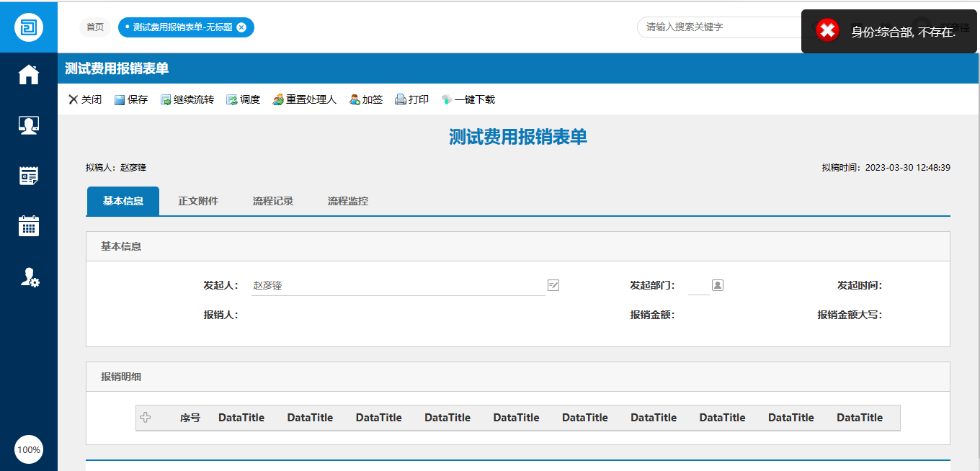Click the app logo in the sidebar

[x=29, y=27]
